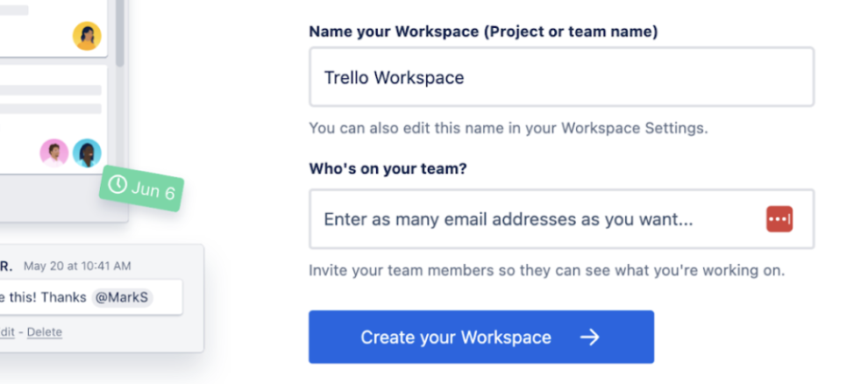Open the card with two member avatars
Screen dimensions: 868x384
[44, 118]
